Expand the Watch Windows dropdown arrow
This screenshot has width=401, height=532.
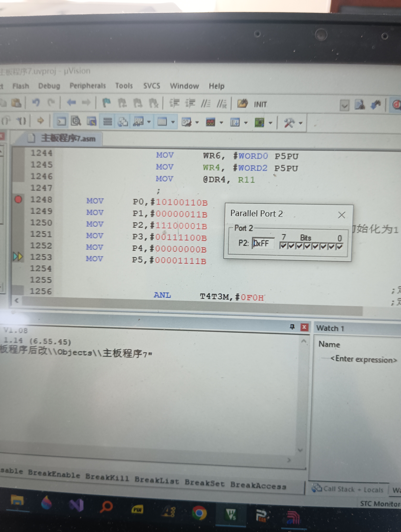click(149, 122)
